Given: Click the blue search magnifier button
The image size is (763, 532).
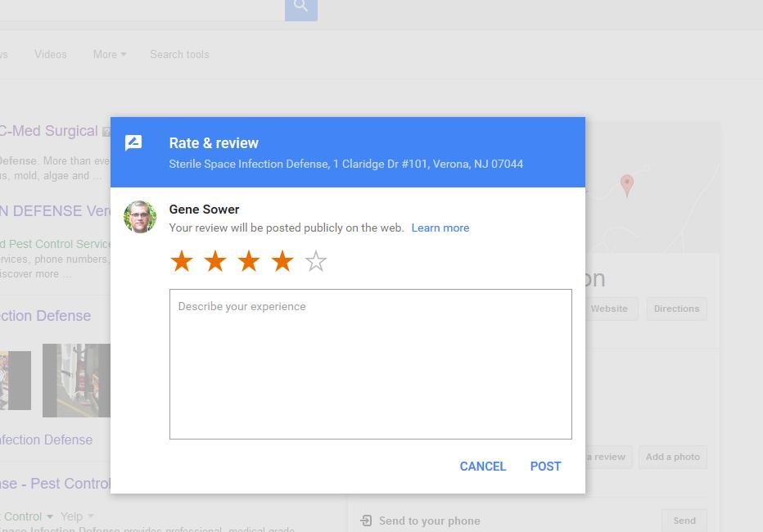Looking at the screenshot, I should [301, 8].
